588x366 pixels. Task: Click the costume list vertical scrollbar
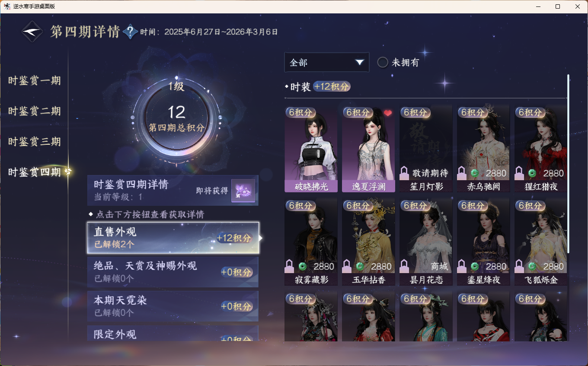click(x=568, y=164)
